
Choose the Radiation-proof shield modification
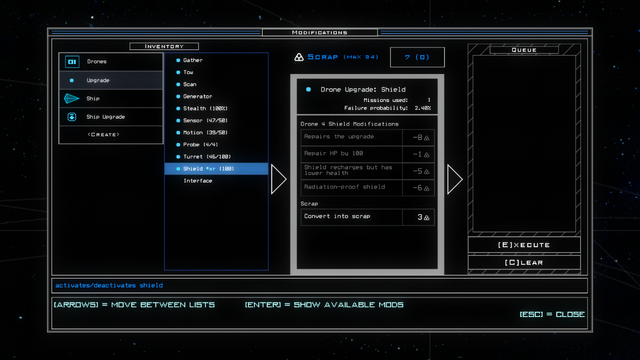point(367,188)
